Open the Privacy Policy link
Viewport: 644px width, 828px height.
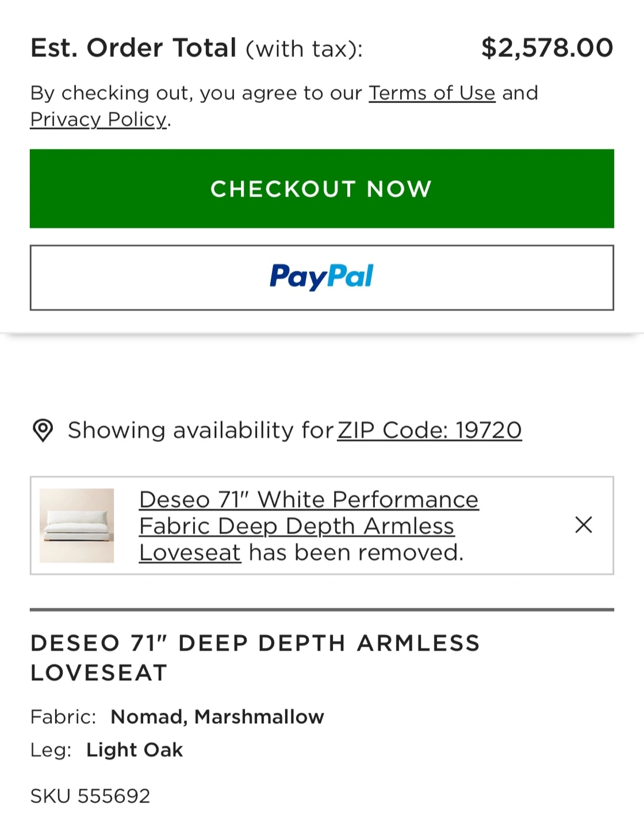click(98, 119)
